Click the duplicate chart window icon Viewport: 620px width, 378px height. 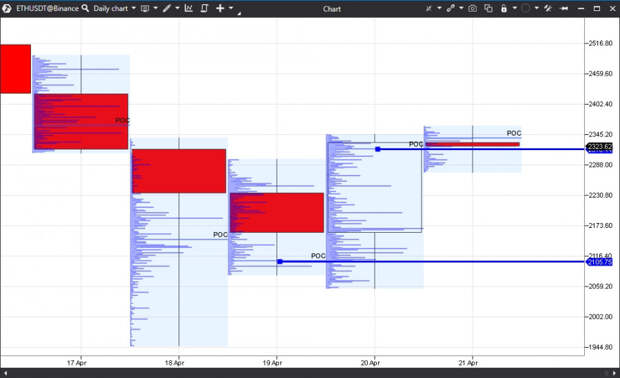click(489, 8)
